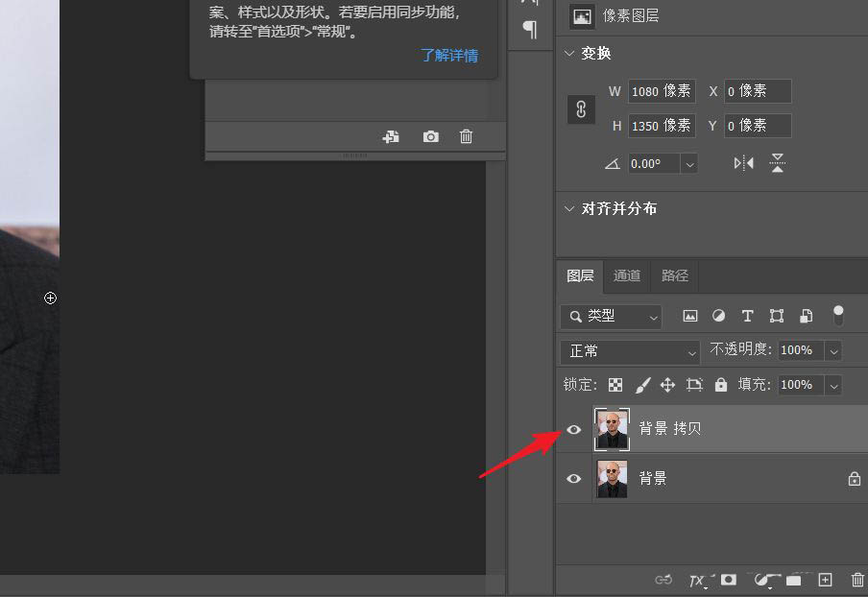
Task: Select the 背景 拷贝 layer thumbnail
Action: (x=612, y=429)
